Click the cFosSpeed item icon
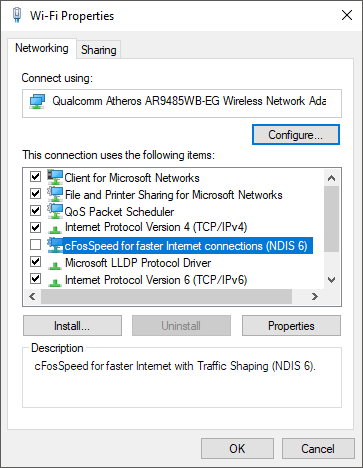The height and width of the screenshot is (468, 363). [x=55, y=245]
